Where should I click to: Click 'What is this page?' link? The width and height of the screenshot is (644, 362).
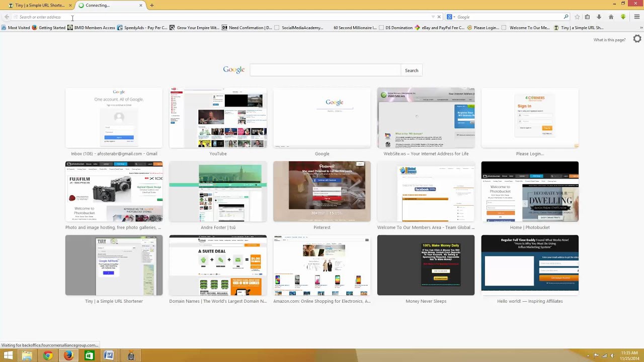609,40
